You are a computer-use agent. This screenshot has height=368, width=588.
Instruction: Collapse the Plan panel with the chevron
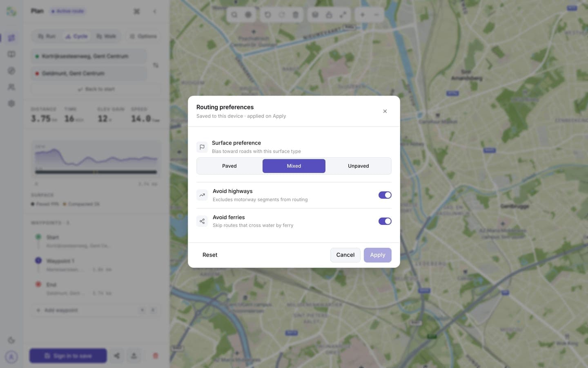155,11
